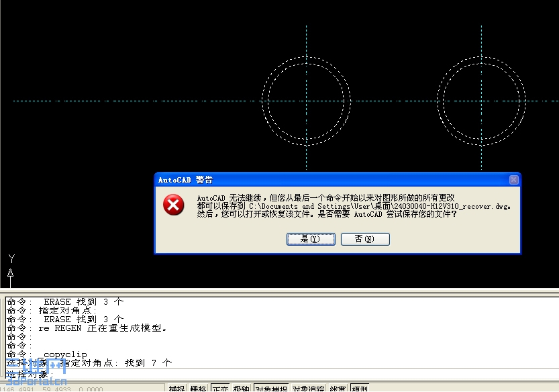The width and height of the screenshot is (559, 392).
Task: Click the command line prompt 选择对象:
Action: click(30, 374)
